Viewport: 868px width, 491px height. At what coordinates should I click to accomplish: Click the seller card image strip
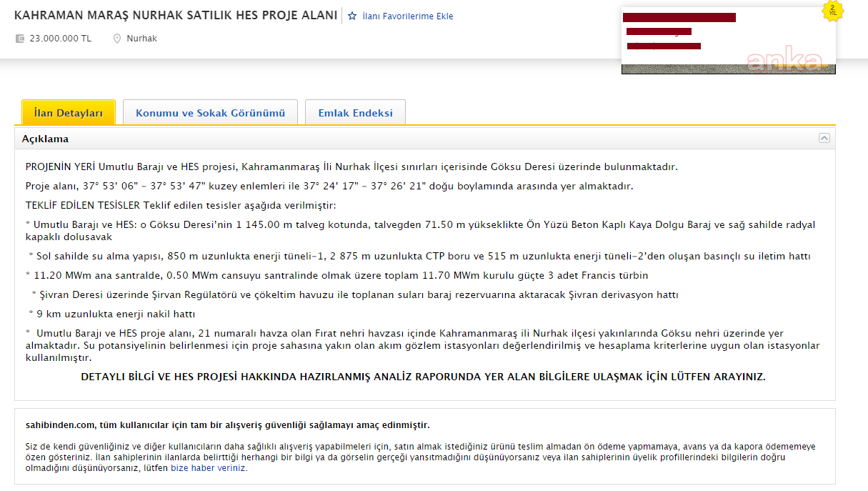(728, 69)
